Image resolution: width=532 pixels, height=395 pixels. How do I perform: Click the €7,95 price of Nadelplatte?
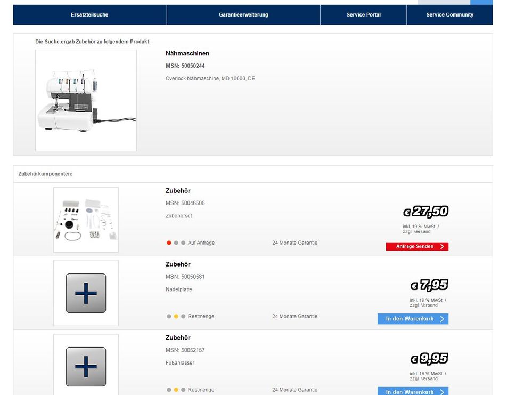click(429, 285)
